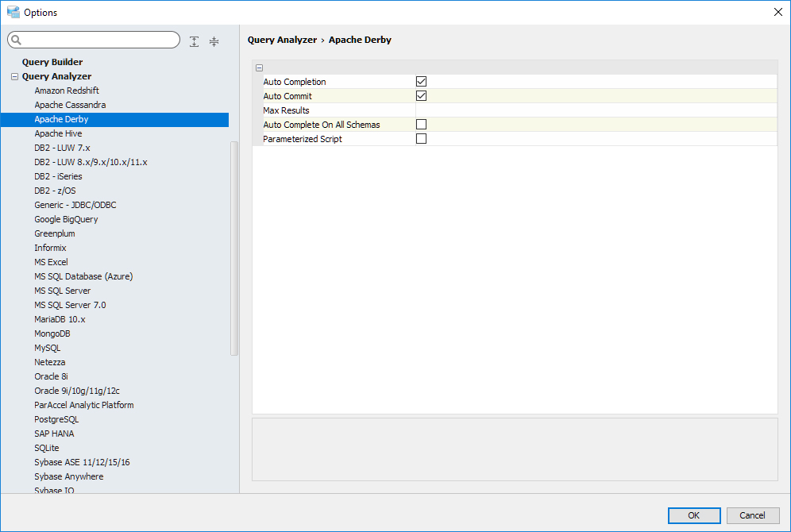Disable the Auto Commit checkbox
Image resolution: width=791 pixels, height=532 pixels.
point(422,96)
